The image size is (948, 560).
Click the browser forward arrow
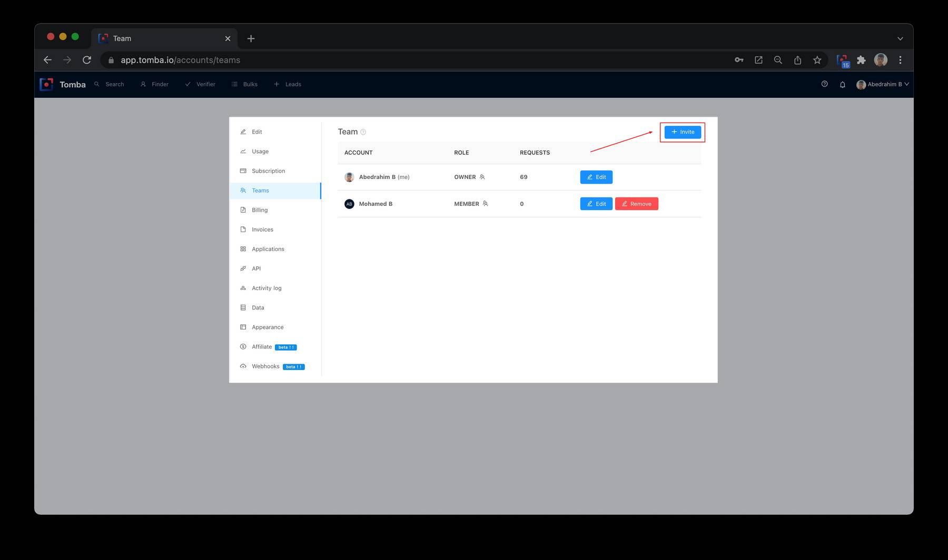click(x=67, y=60)
